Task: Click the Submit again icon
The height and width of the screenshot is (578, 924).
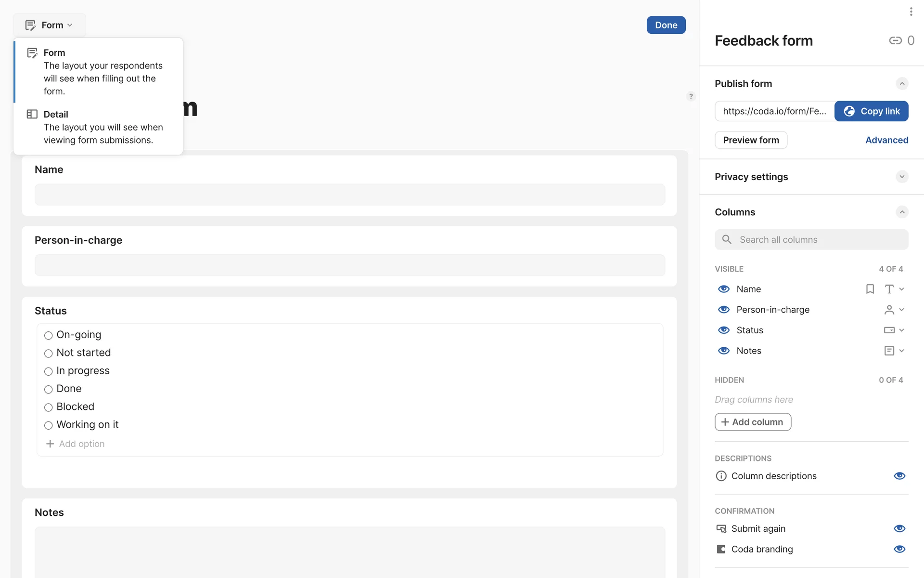Action: coord(721,528)
